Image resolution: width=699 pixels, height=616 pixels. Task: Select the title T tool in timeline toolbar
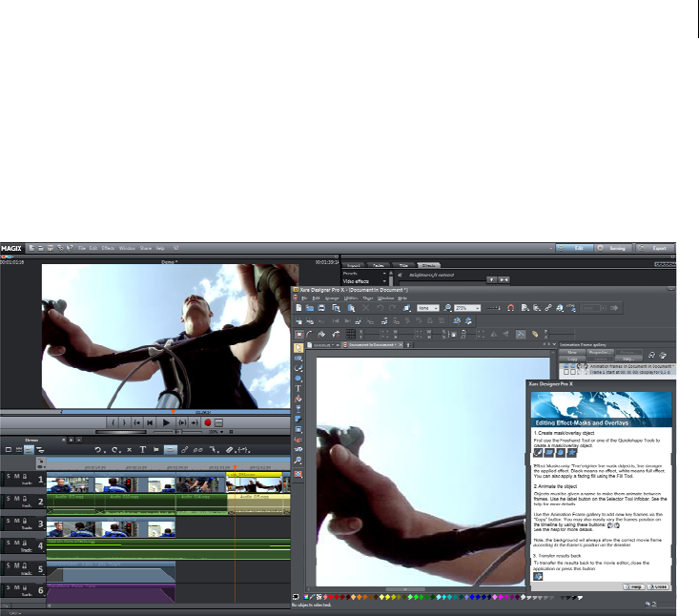tap(143, 450)
